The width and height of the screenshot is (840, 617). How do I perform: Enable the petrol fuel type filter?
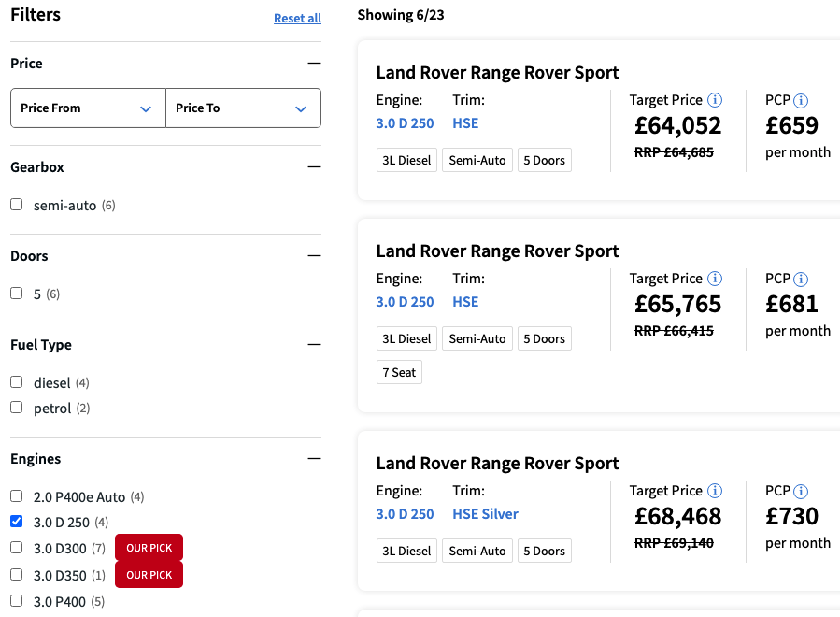pos(17,408)
